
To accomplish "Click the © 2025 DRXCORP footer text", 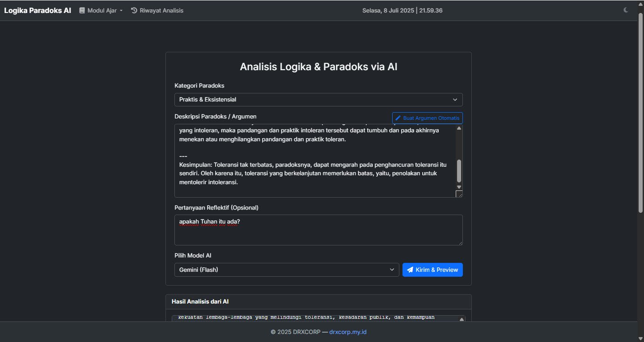I will pyautogui.click(x=296, y=332).
